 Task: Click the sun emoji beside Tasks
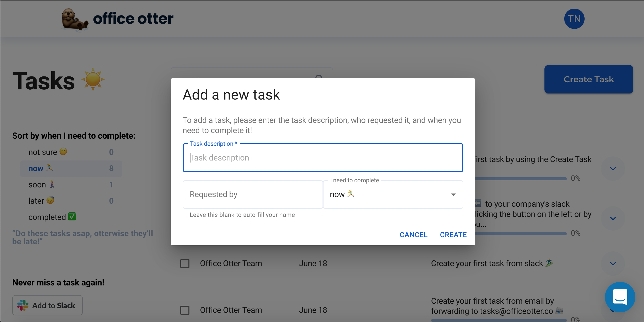[x=93, y=79]
